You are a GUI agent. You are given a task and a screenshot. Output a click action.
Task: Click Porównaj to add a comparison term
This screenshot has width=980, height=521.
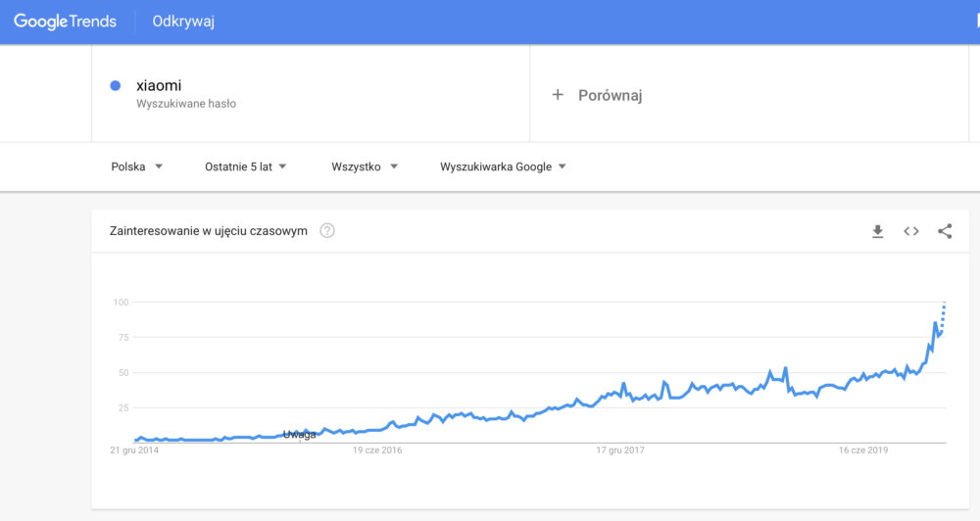click(x=610, y=95)
